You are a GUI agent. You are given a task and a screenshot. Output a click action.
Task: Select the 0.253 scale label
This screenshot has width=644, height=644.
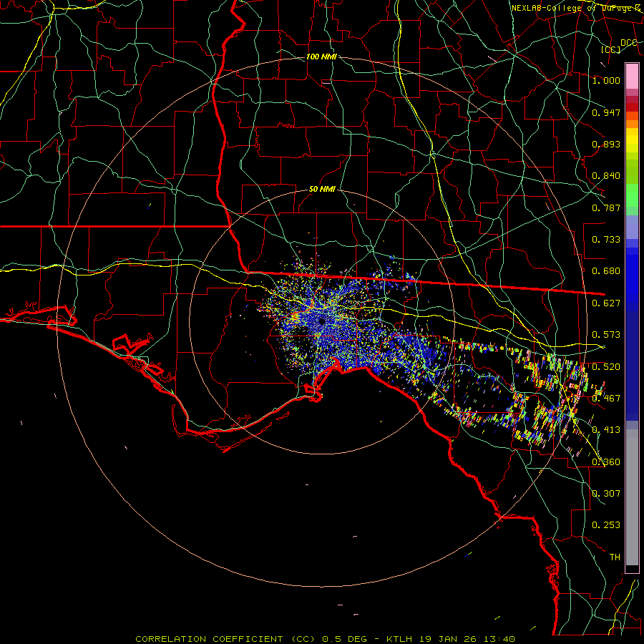(606, 525)
